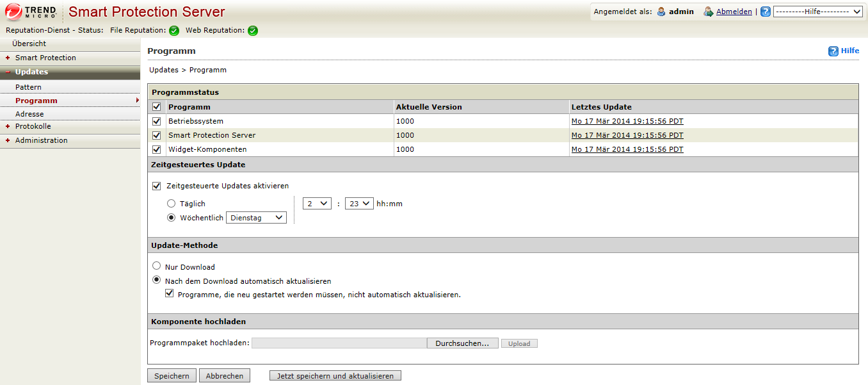Toggle the Widget-Komponenten checkbox

point(157,149)
